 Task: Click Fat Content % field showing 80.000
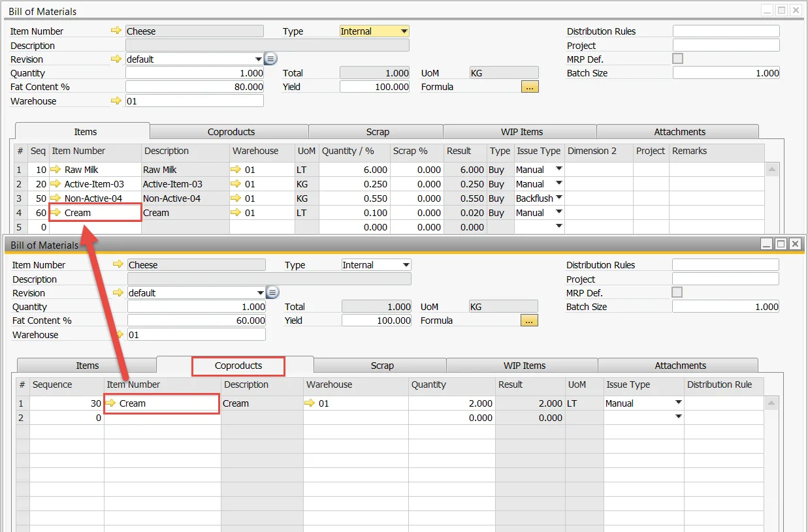click(x=195, y=87)
